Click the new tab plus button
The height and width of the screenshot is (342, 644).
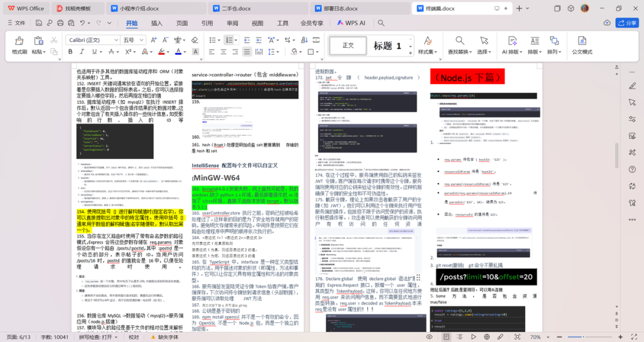(x=519, y=8)
